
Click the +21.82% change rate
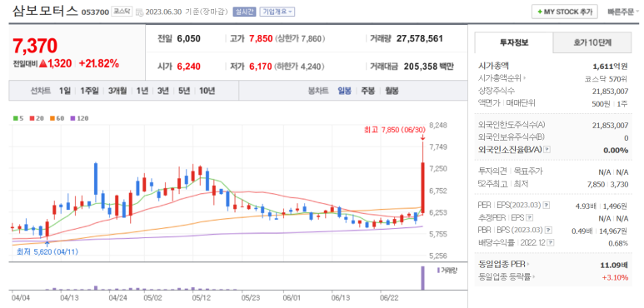[x=98, y=63]
